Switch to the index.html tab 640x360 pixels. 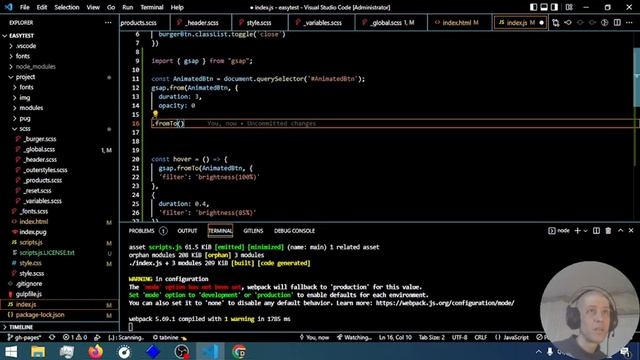pos(460,23)
